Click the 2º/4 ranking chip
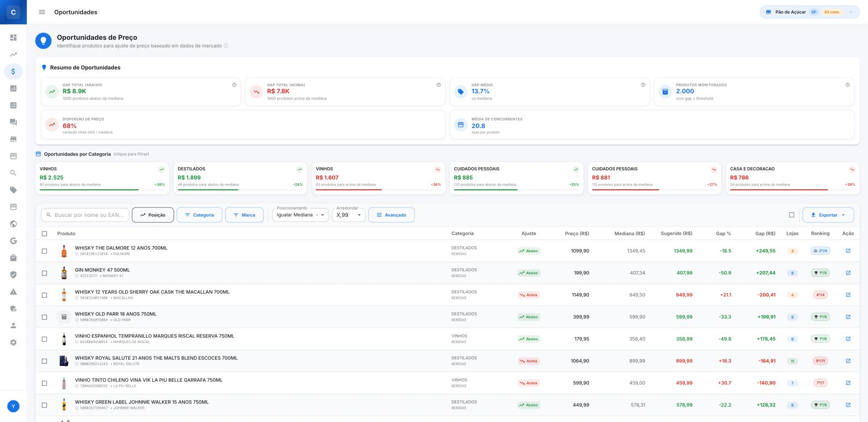The height and width of the screenshot is (422, 868). (x=820, y=251)
